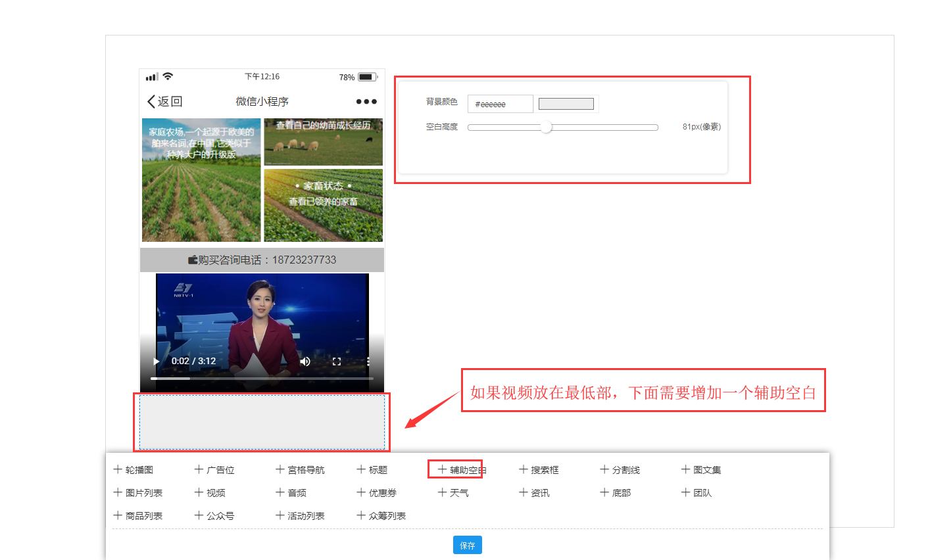Add the 商品列表 product list component
This screenshot has width=930, height=560.
click(x=138, y=516)
